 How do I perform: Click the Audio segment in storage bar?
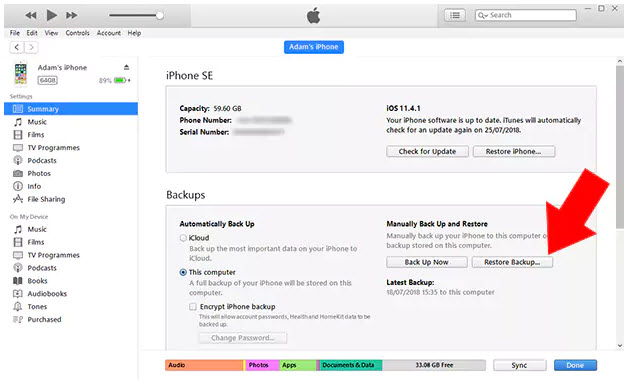204,365
